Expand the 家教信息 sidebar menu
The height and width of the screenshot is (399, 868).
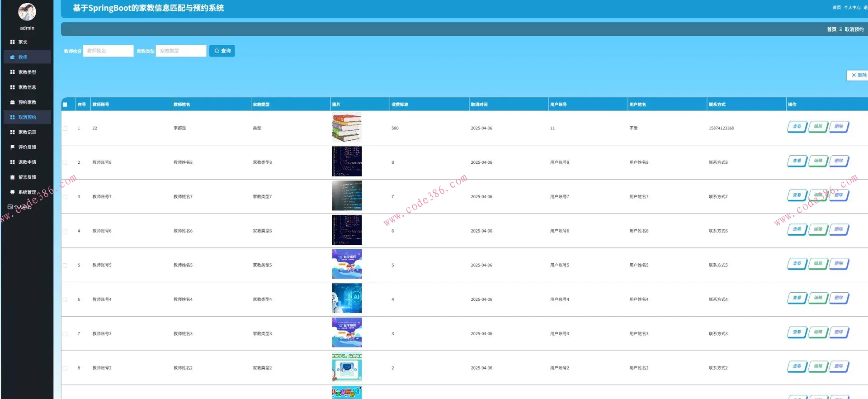pyautogui.click(x=27, y=87)
